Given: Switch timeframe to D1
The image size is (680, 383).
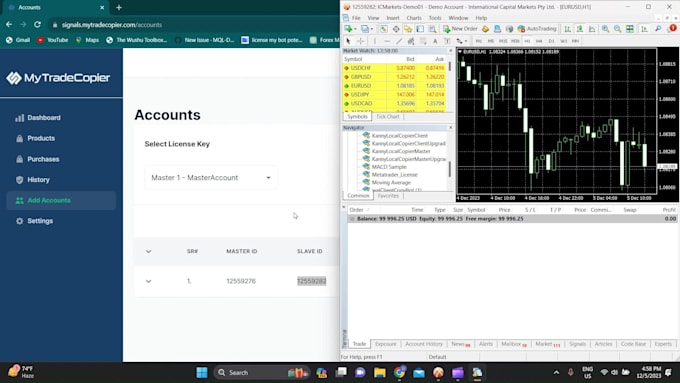Looking at the screenshot, I should tap(551, 41).
